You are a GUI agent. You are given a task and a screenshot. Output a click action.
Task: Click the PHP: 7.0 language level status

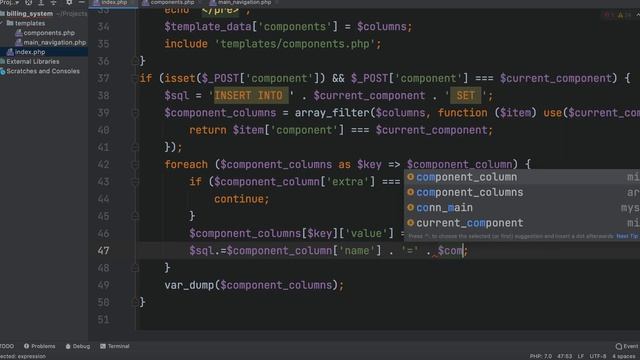(x=540, y=356)
